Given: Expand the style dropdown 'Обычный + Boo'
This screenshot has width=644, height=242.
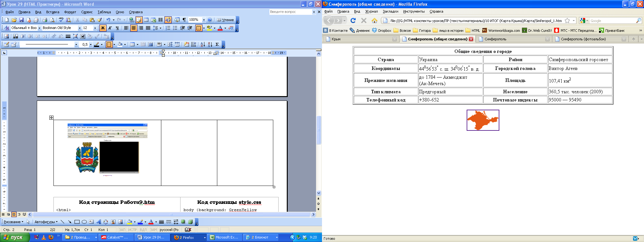Looking at the screenshot, I should (39, 28).
